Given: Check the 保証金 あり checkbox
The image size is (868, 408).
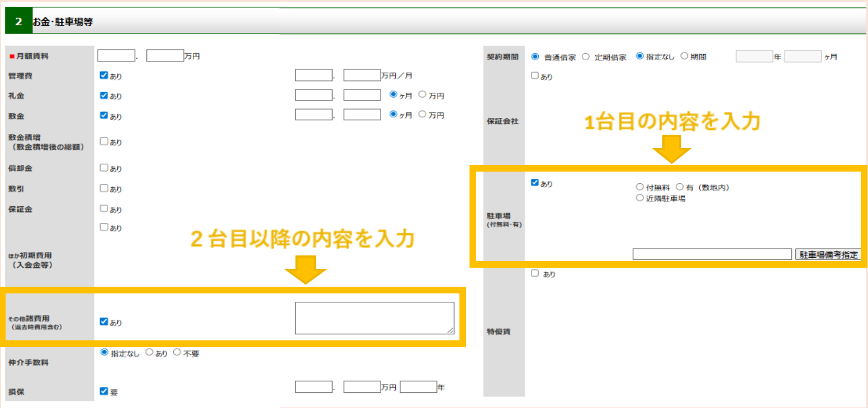Looking at the screenshot, I should click(103, 208).
